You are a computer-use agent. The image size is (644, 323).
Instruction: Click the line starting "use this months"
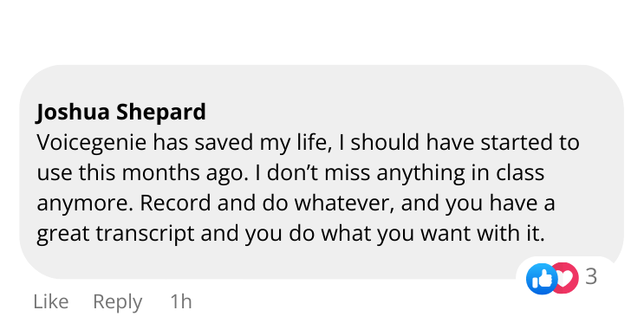(290, 173)
